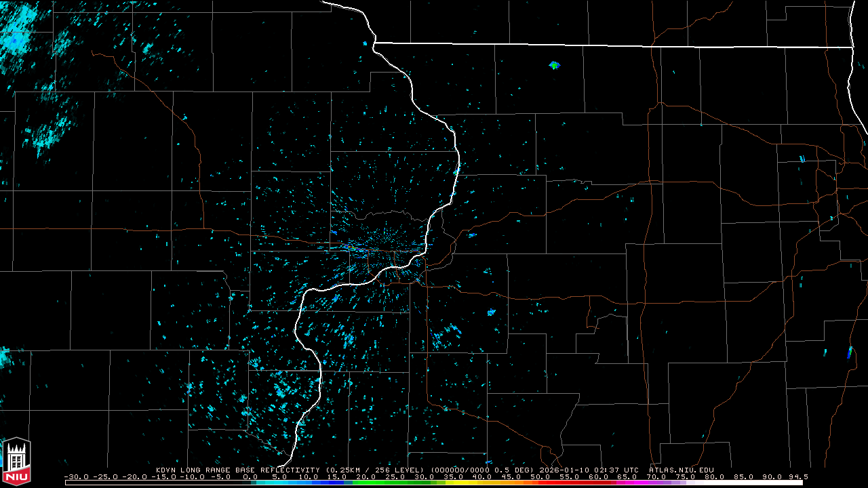Click the 0.5 DEG elevation label
Screen dimensions: 868x488
(x=514, y=470)
